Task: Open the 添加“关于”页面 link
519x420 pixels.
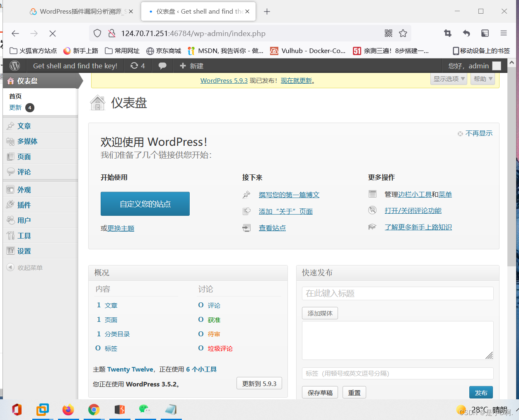Action: pyautogui.click(x=286, y=211)
